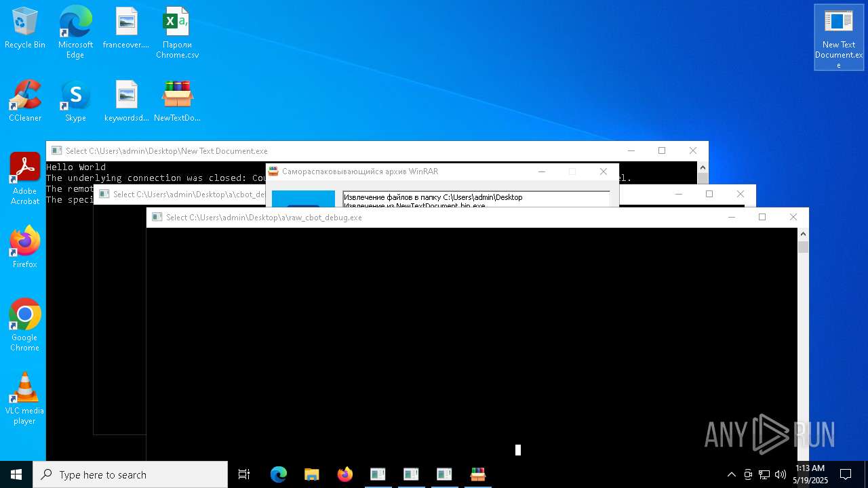Show hidden system tray icons
Image resolution: width=868 pixels, height=488 pixels.
(731, 474)
